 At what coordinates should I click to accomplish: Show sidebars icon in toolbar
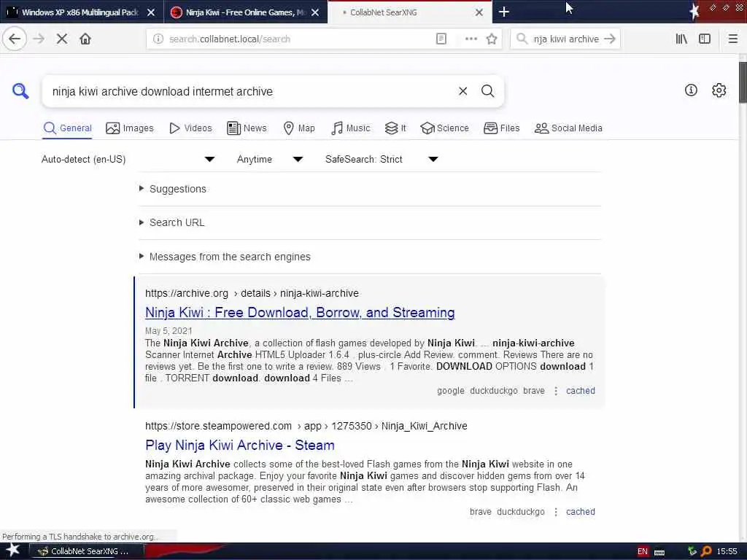[705, 39]
